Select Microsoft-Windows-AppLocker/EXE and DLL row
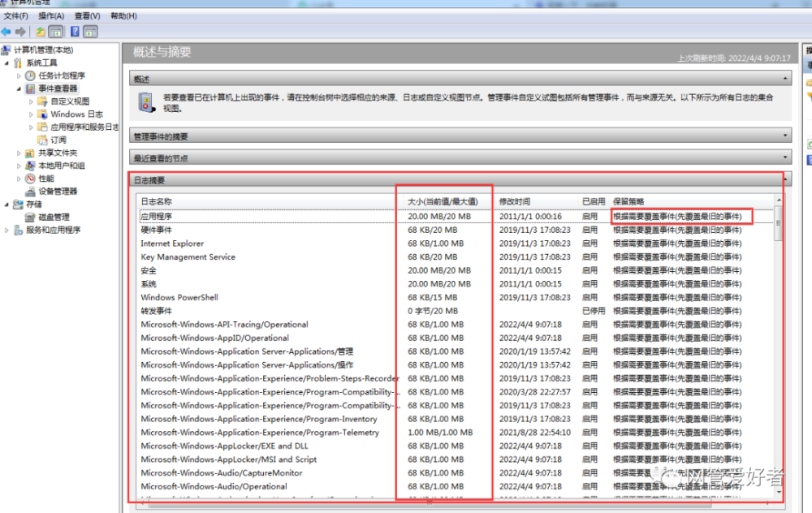Viewport: 812px width, 513px height. [x=456, y=446]
